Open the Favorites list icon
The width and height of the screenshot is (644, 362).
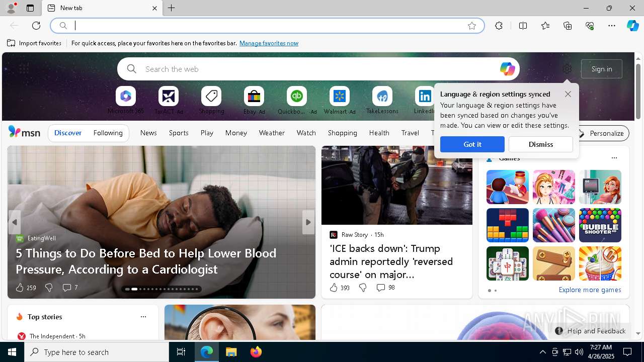point(545,26)
